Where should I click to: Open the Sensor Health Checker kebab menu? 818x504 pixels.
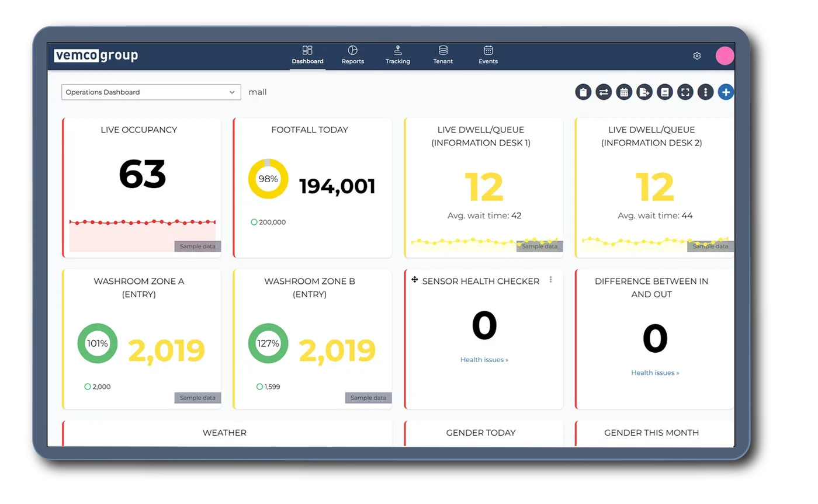tap(550, 280)
